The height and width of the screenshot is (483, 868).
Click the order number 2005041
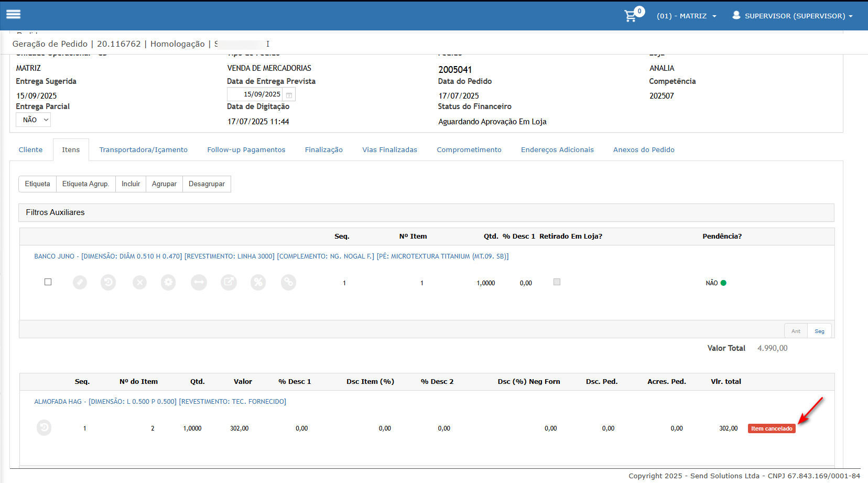(x=455, y=70)
